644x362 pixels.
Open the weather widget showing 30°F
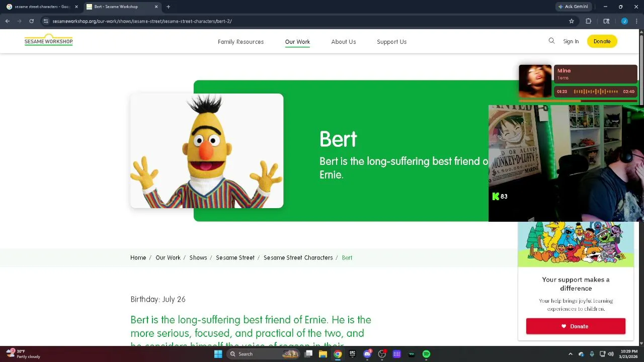point(24,354)
